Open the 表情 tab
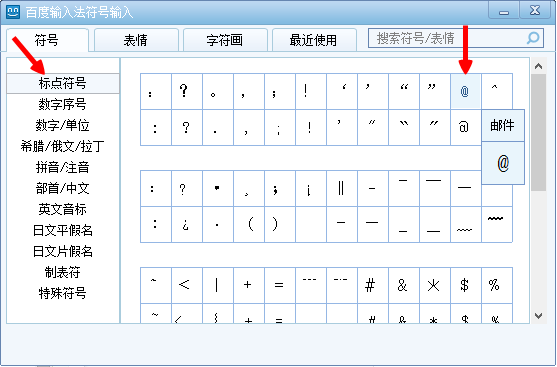The image size is (557, 367). [136, 40]
